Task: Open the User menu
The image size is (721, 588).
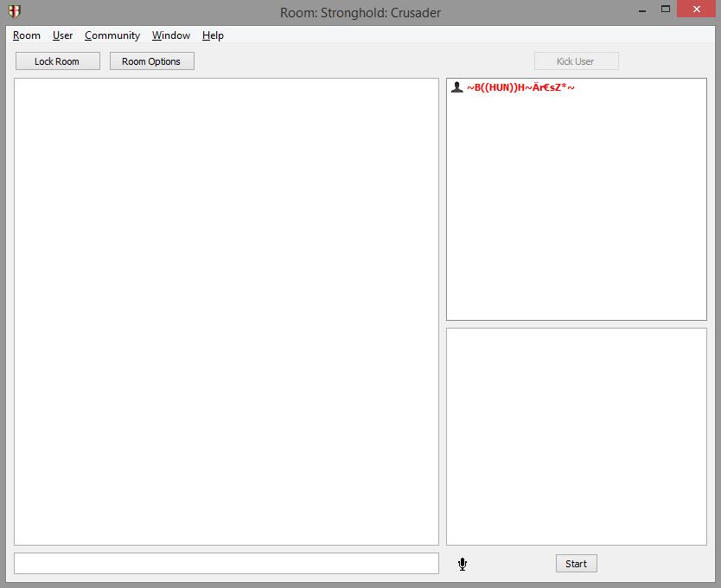Action: pyautogui.click(x=62, y=35)
